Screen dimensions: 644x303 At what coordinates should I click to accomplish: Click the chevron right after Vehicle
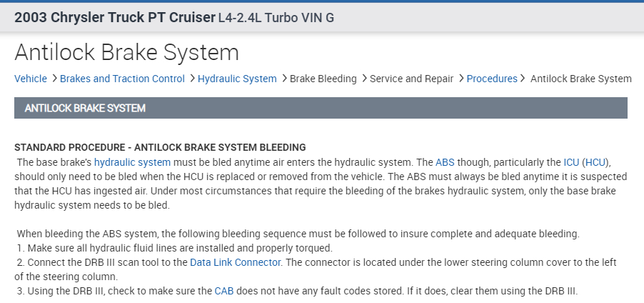pyautogui.click(x=54, y=79)
